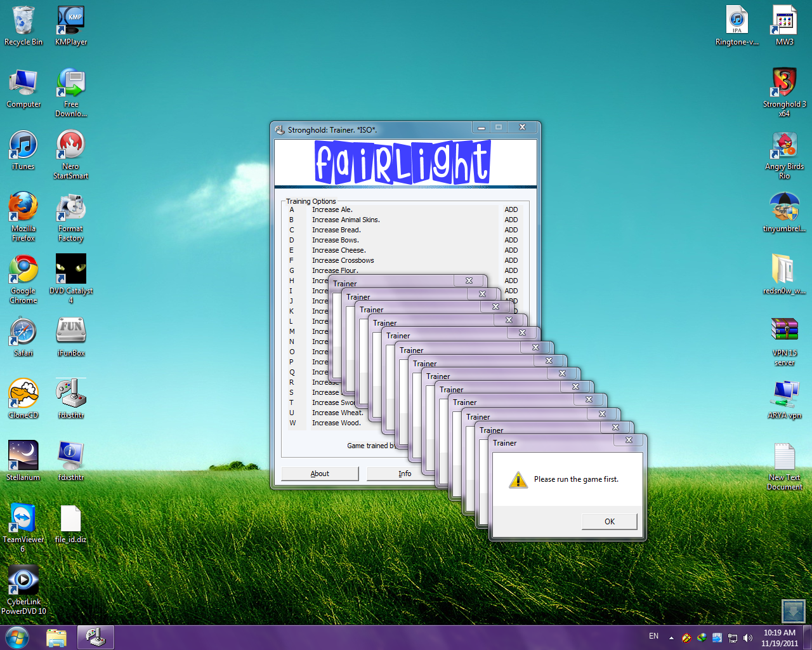Open the network tray icon
The width and height of the screenshot is (812, 650).
click(733, 638)
